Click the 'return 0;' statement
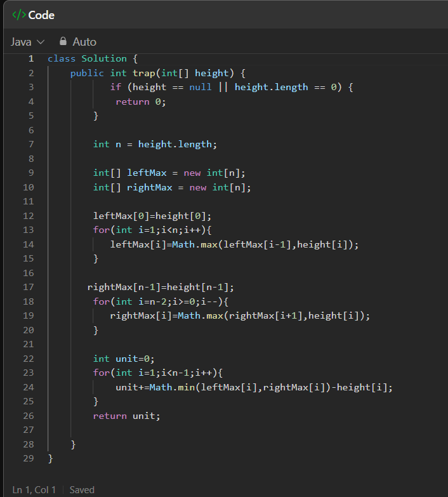Screen dimensions: 448x497 [141, 102]
